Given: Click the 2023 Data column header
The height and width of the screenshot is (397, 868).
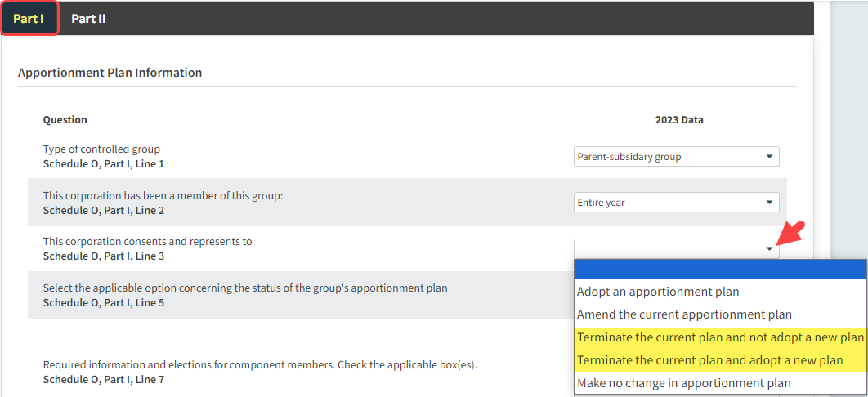Looking at the screenshot, I should 678,119.
